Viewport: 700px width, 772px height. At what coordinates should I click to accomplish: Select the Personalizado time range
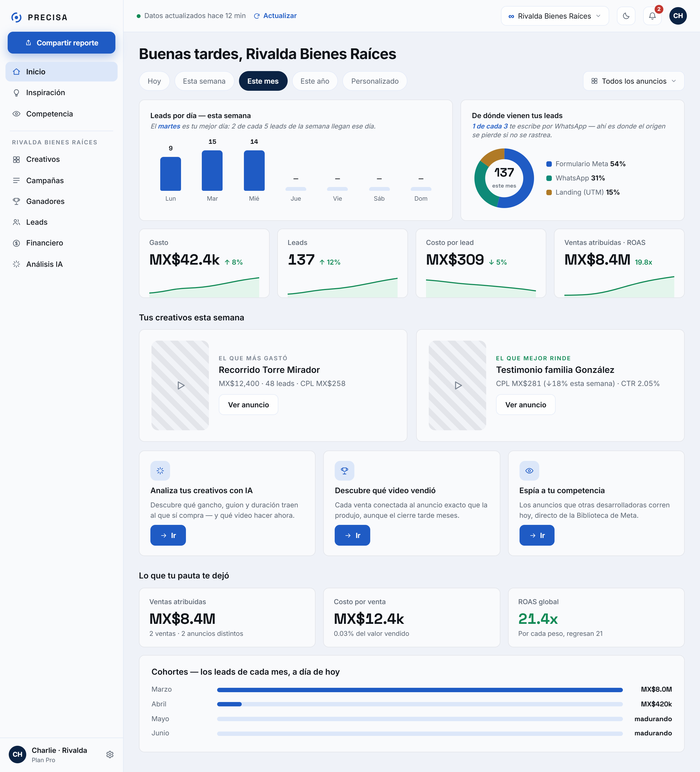[x=375, y=81]
